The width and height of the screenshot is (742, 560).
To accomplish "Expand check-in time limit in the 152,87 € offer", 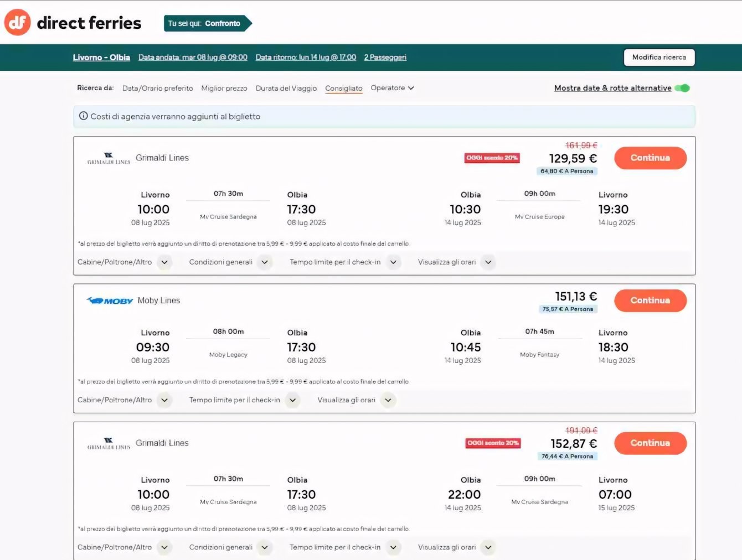I will [x=393, y=547].
